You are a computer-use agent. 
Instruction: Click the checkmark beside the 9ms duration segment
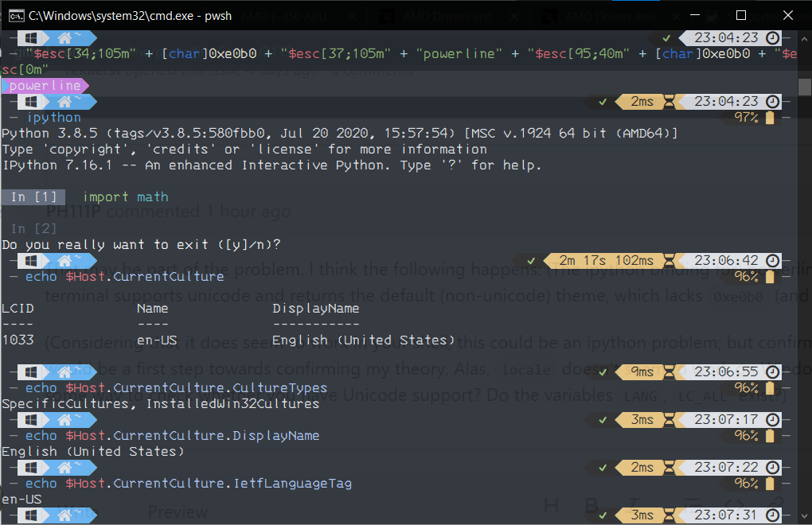point(603,371)
